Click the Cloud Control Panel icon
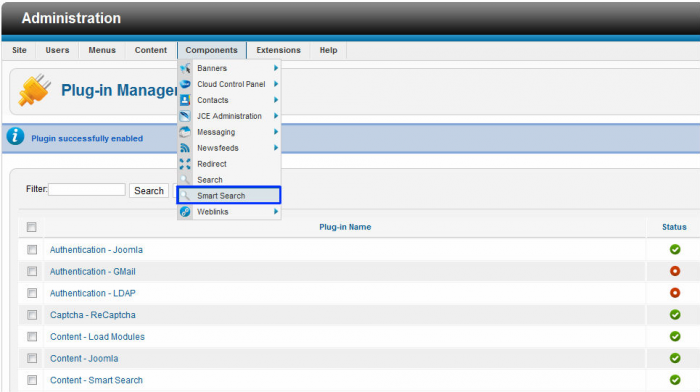The height and width of the screenshot is (392, 700). pyautogui.click(x=185, y=84)
